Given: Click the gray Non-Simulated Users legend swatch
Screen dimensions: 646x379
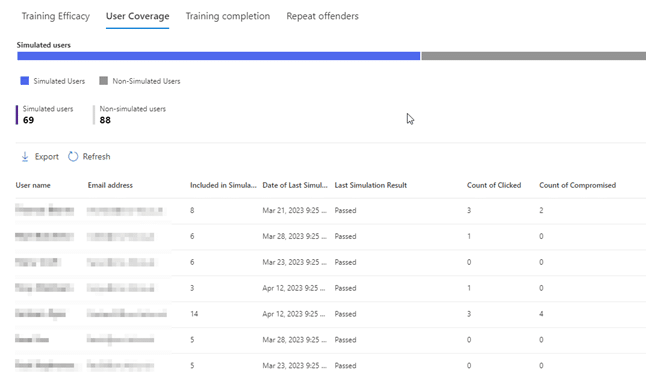Looking at the screenshot, I should [103, 81].
